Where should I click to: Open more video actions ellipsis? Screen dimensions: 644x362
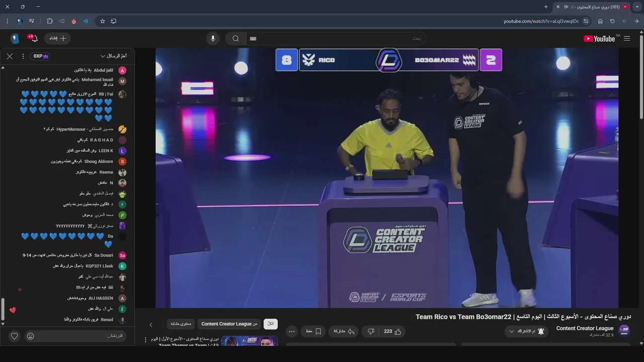292,331
